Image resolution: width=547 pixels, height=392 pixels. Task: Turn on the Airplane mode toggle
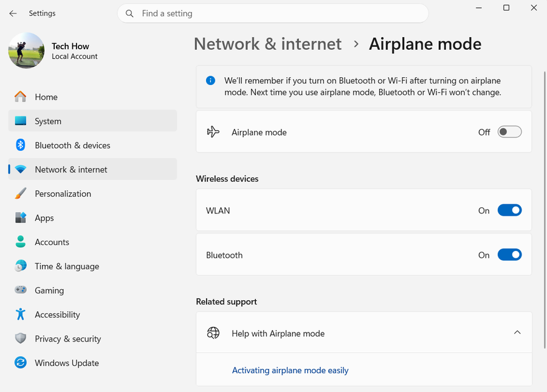509,132
